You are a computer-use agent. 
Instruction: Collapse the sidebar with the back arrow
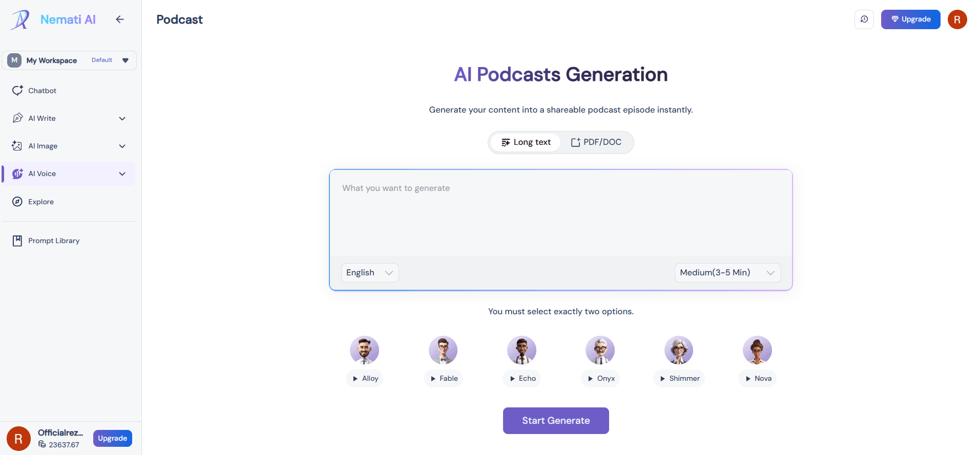pos(120,19)
